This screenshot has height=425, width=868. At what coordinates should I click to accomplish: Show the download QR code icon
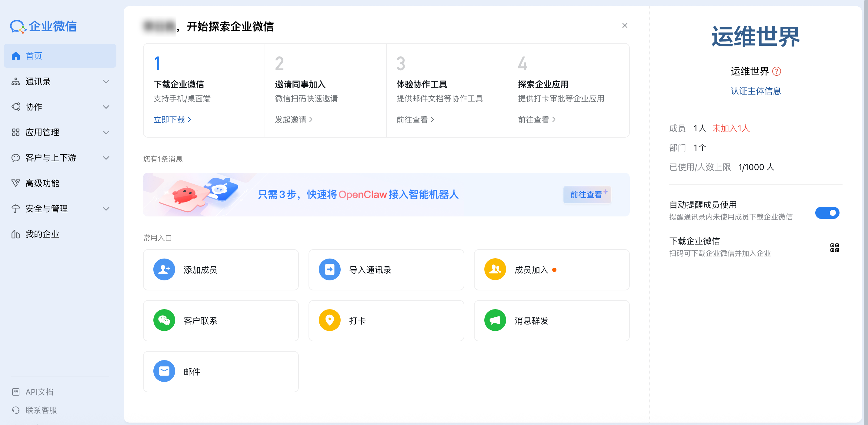834,248
